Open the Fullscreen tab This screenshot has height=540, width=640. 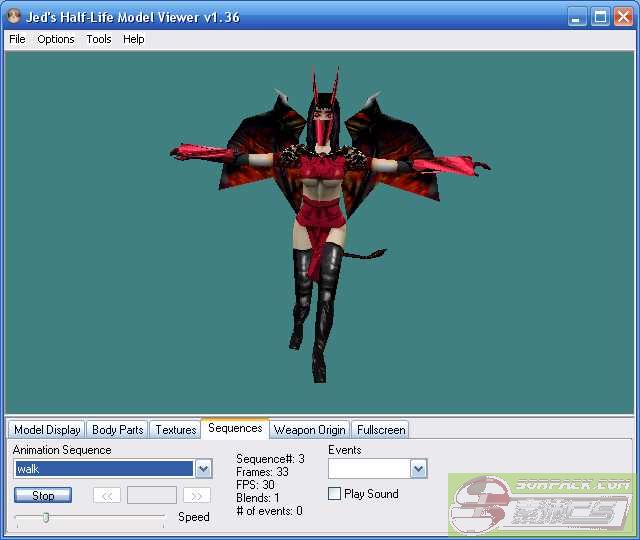[x=381, y=430]
